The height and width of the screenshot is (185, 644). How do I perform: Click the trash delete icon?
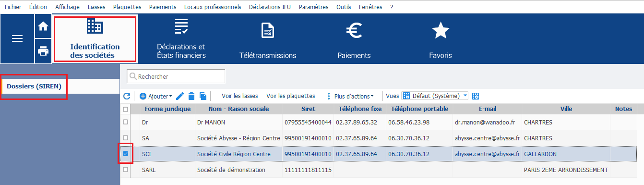coord(191,96)
